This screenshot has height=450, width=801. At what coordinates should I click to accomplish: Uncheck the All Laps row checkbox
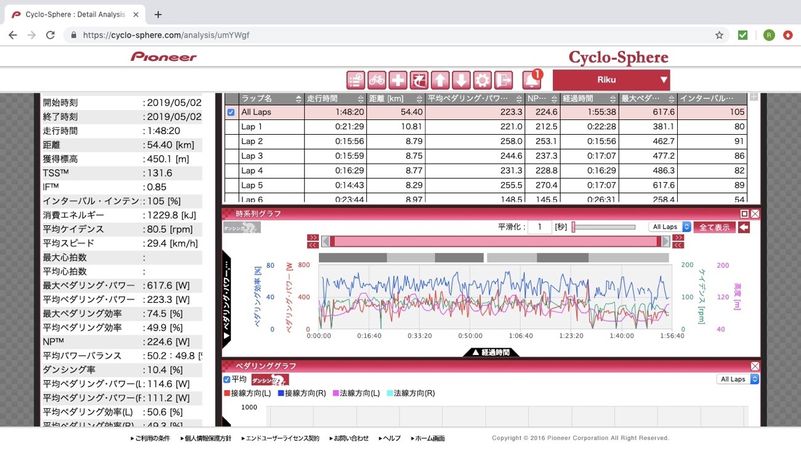(x=231, y=113)
